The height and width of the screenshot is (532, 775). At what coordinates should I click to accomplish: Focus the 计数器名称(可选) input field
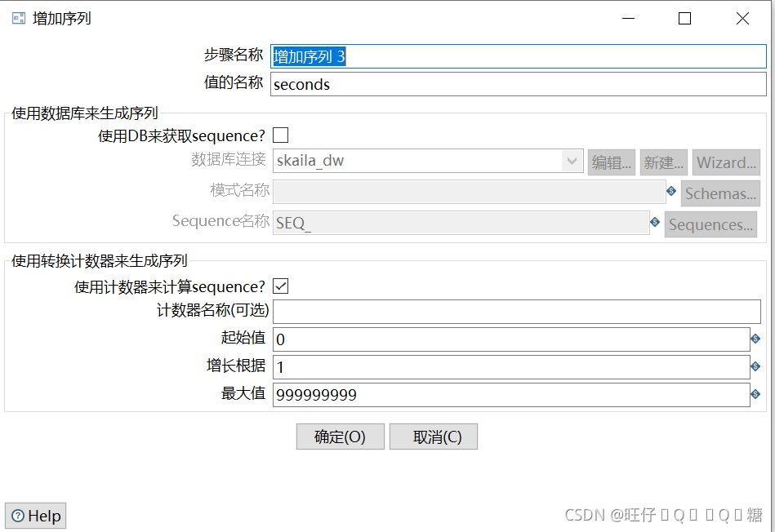(516, 312)
